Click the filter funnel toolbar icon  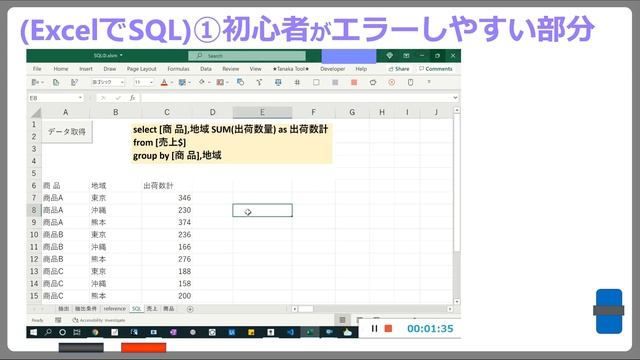coord(259,82)
